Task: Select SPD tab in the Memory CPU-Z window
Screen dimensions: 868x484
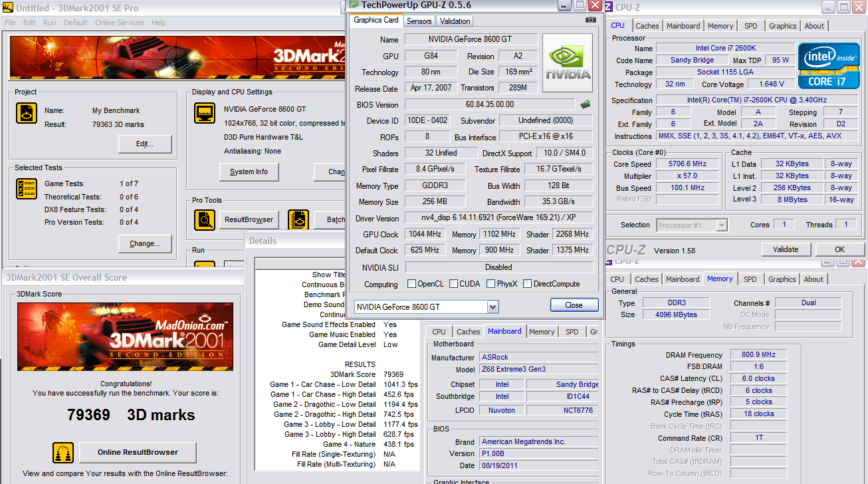Action: 750,279
